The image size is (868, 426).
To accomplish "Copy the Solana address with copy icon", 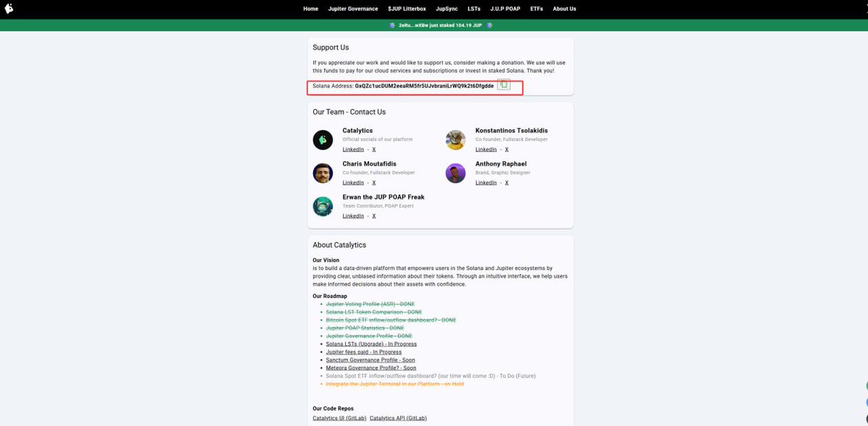I will [504, 85].
